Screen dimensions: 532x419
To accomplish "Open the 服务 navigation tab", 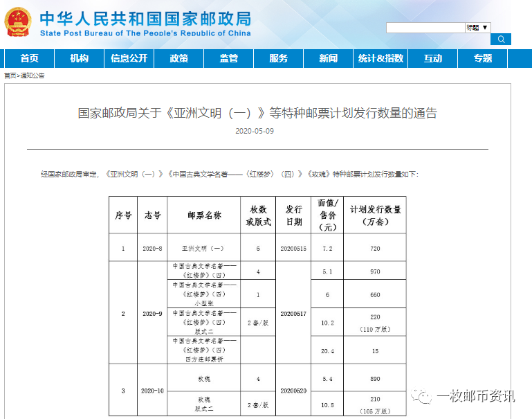I will pyautogui.click(x=279, y=58).
